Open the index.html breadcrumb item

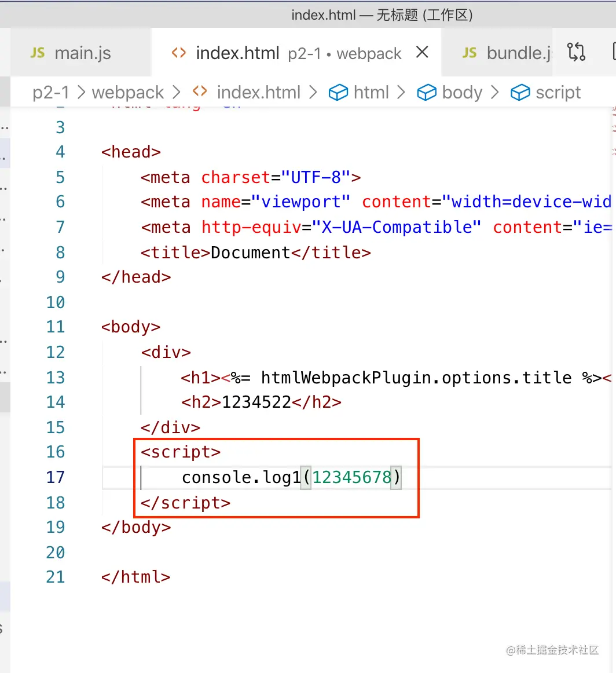259,92
